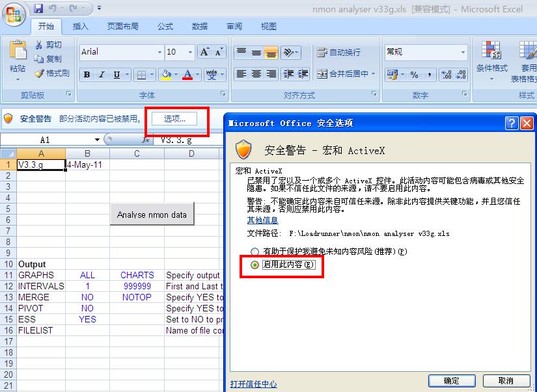
Task: Toggle bold formatting
Action: (x=87, y=74)
